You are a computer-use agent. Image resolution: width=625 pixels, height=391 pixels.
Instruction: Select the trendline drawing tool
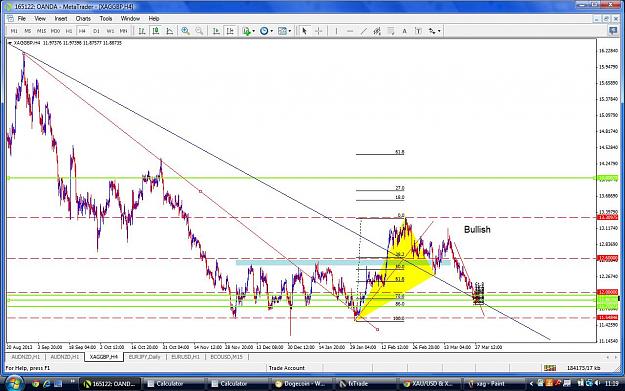pyautogui.click(x=364, y=31)
